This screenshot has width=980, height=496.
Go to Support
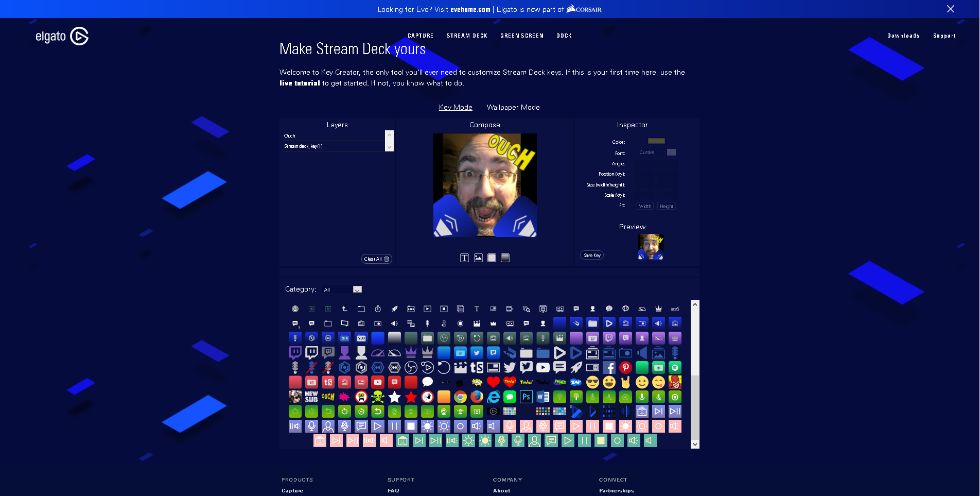tap(944, 36)
